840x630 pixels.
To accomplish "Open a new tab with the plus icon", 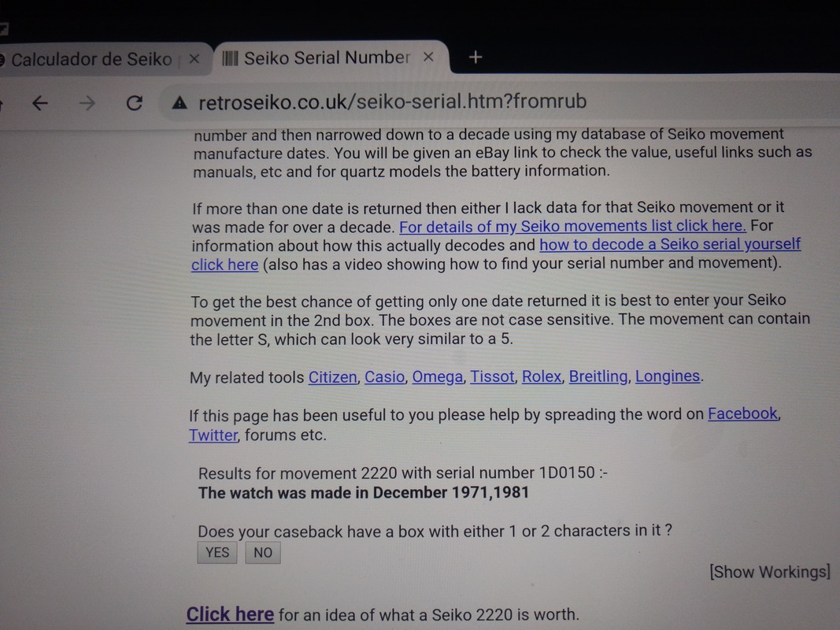I will [x=476, y=57].
